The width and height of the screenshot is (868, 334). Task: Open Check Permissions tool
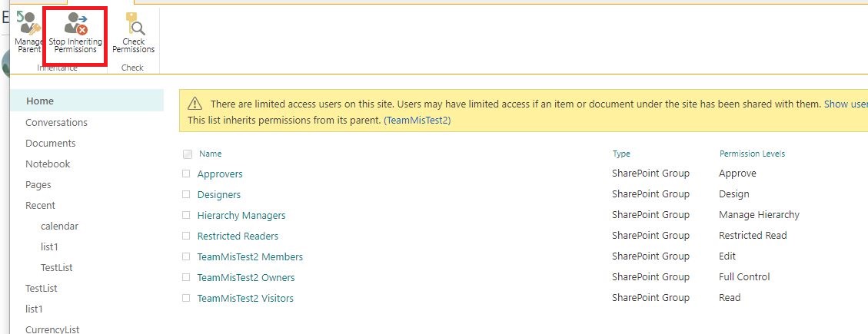(x=134, y=32)
